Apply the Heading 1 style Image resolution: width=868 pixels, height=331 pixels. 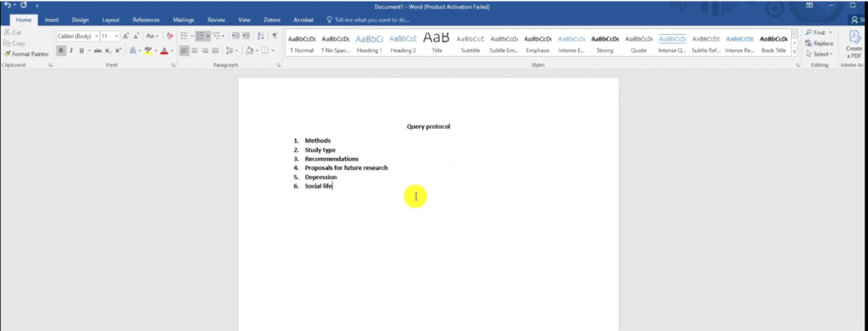pos(370,44)
